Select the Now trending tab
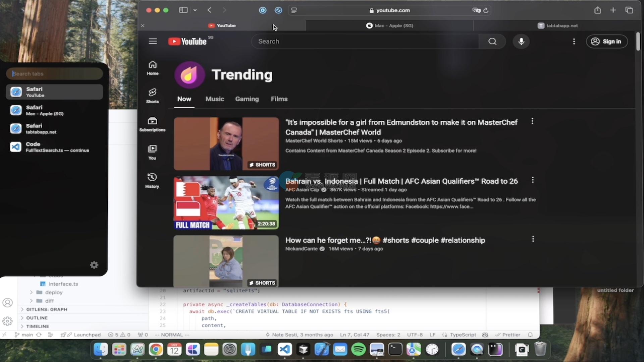 pos(184,99)
